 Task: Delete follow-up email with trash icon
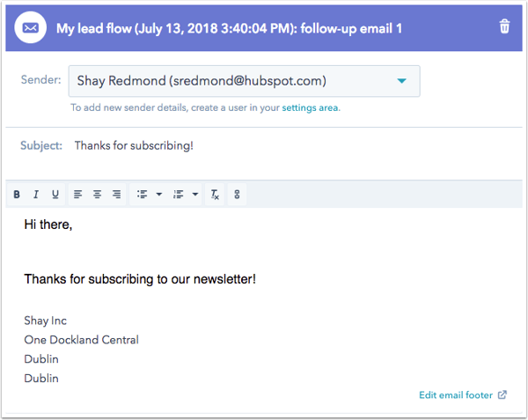[x=504, y=26]
